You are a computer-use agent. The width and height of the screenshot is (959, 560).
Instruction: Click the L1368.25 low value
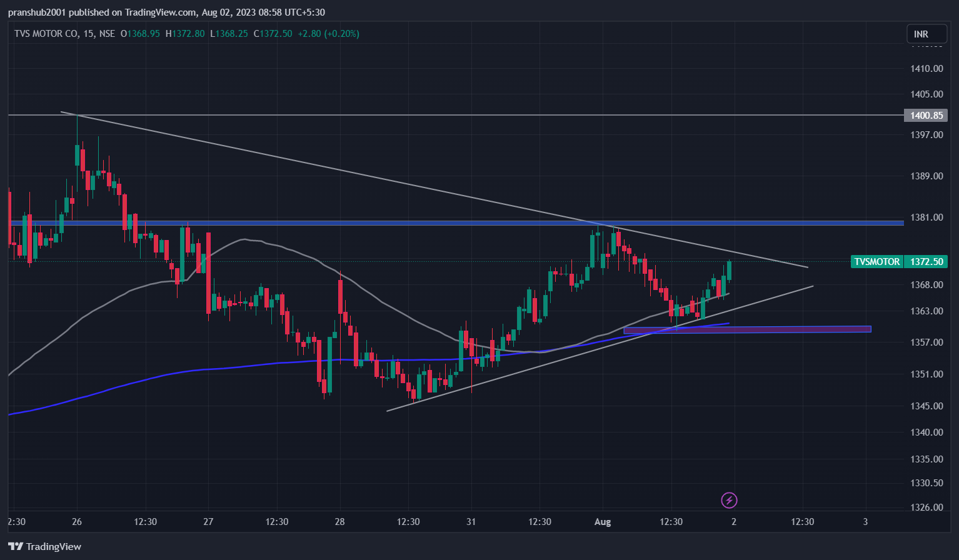229,34
